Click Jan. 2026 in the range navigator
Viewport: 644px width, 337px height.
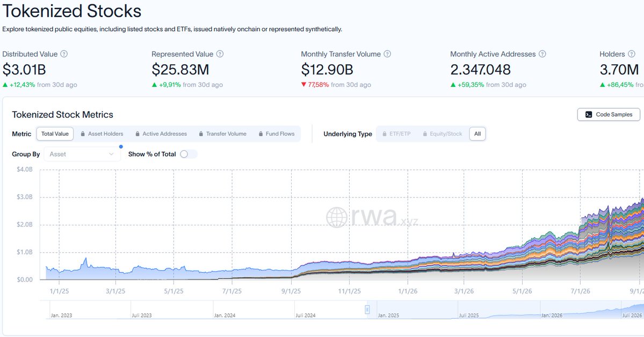click(x=552, y=315)
